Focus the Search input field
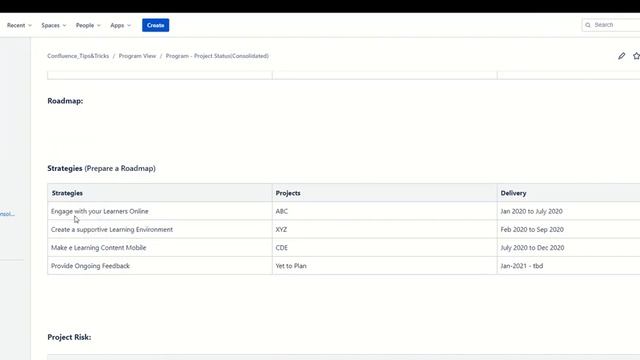 (x=611, y=25)
